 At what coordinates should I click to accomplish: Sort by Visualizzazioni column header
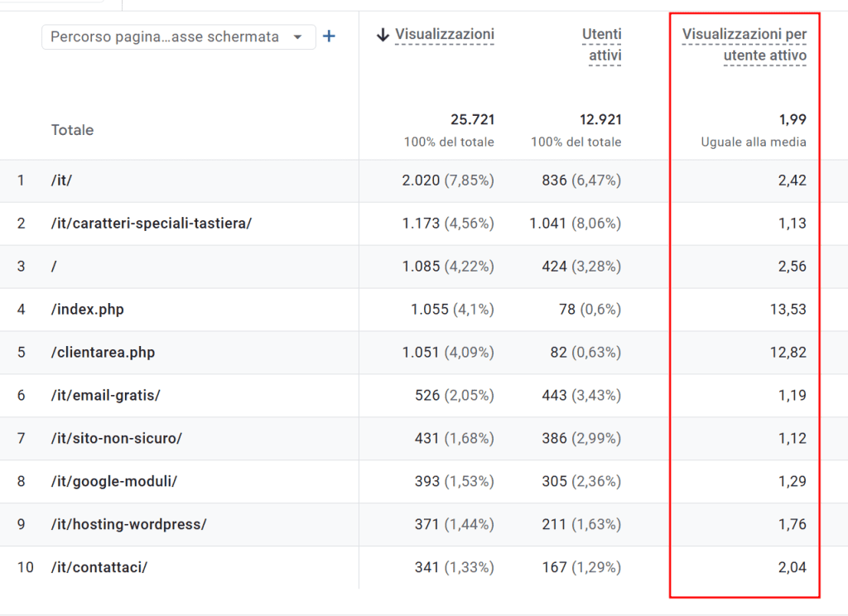click(444, 35)
